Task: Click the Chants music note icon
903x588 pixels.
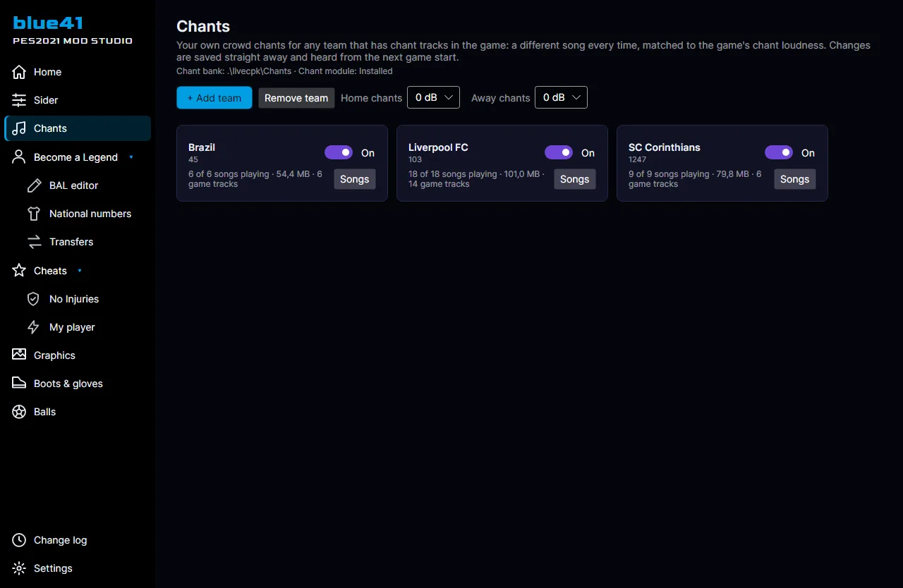Action: click(19, 128)
